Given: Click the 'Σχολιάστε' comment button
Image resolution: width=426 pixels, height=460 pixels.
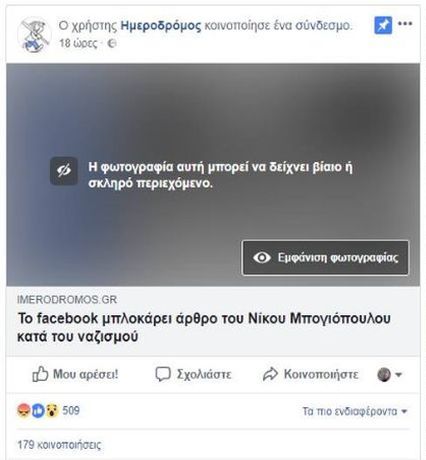Looking at the screenshot, I should coord(193,374).
